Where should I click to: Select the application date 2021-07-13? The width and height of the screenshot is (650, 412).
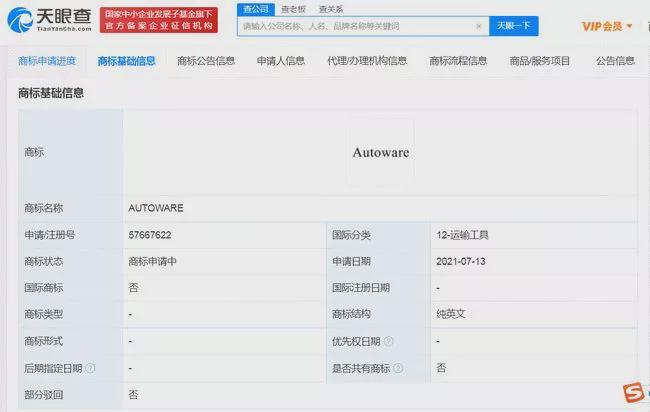[461, 262]
